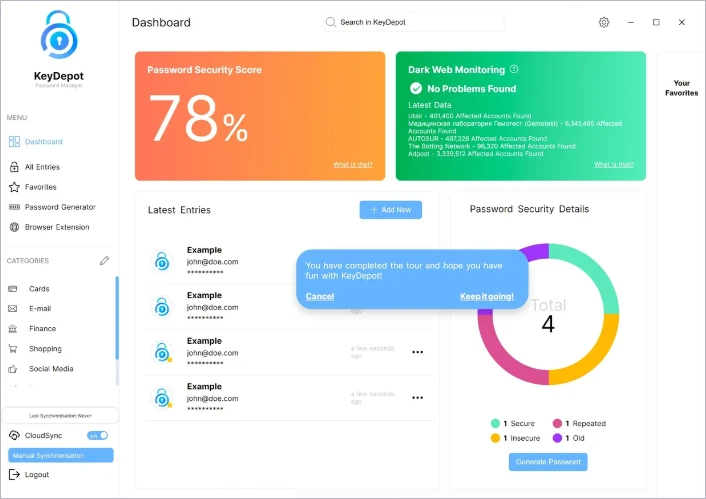Go to All Entries in the menu
The height and width of the screenshot is (499, 706).
click(42, 167)
